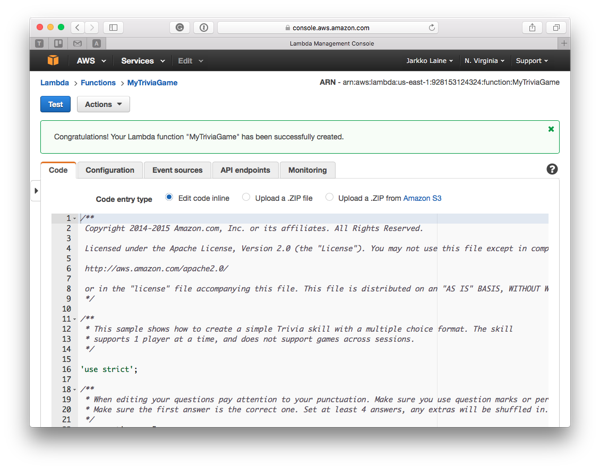Image resolution: width=600 pixels, height=470 pixels.
Task: Click the apache2.0 URL comment line
Action: coord(156,269)
